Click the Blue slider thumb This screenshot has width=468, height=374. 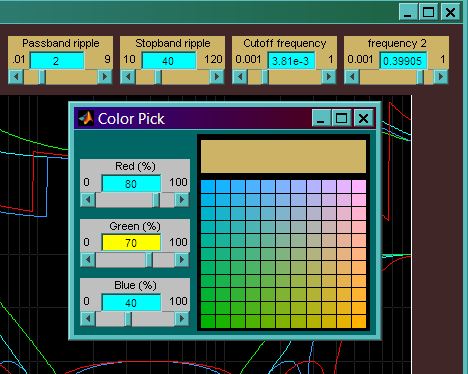tap(128, 319)
